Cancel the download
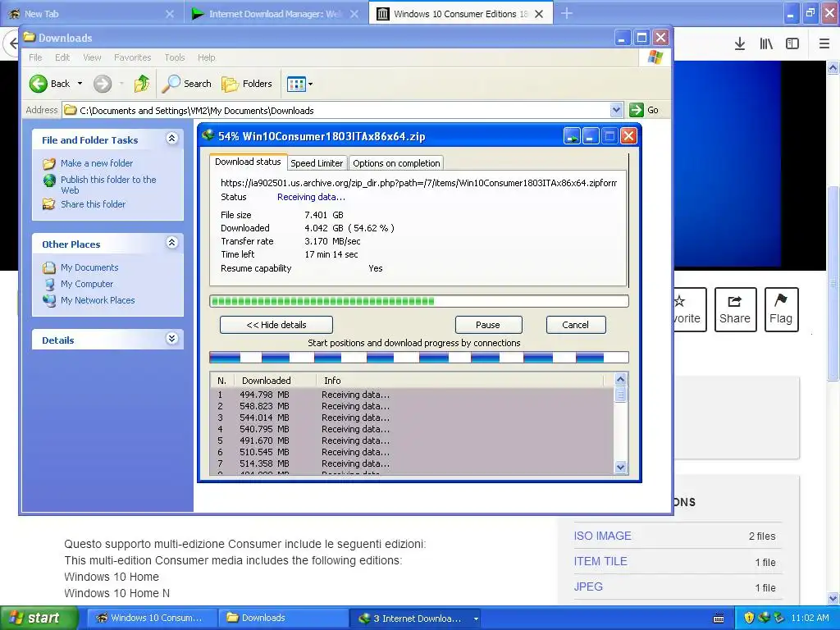The image size is (840, 630). tap(575, 325)
